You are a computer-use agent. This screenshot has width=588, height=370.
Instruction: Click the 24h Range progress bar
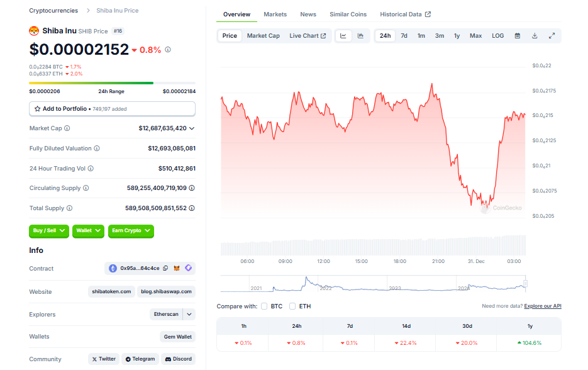point(112,83)
